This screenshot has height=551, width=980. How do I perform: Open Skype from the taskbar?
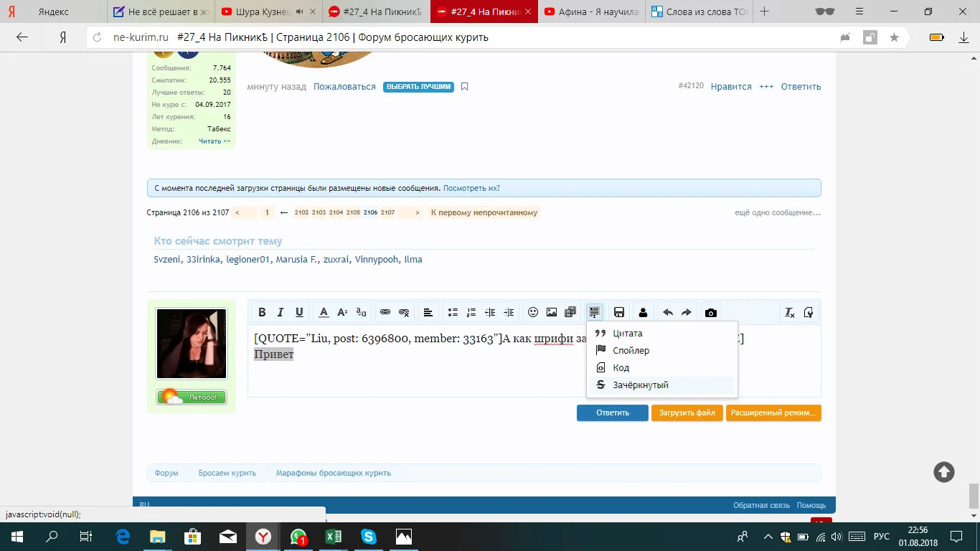point(369,537)
